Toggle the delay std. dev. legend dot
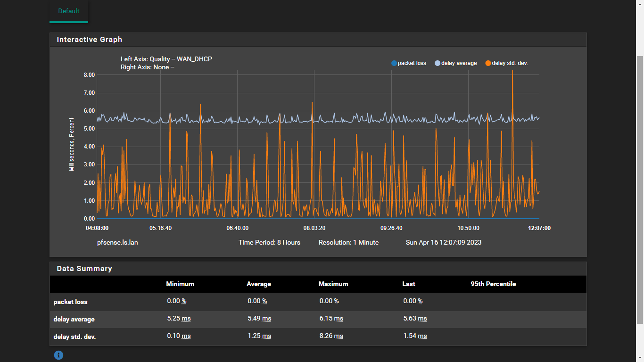This screenshot has width=644, height=362. pyautogui.click(x=488, y=63)
